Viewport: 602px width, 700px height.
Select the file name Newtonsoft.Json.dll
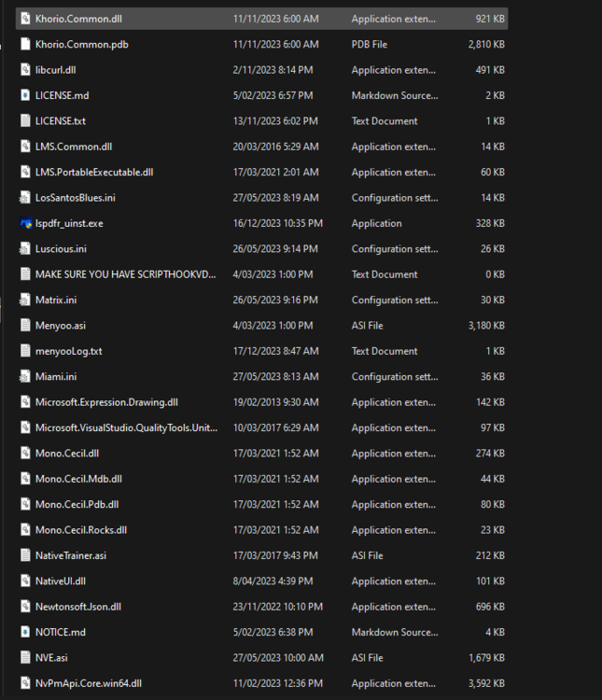[x=78, y=607]
